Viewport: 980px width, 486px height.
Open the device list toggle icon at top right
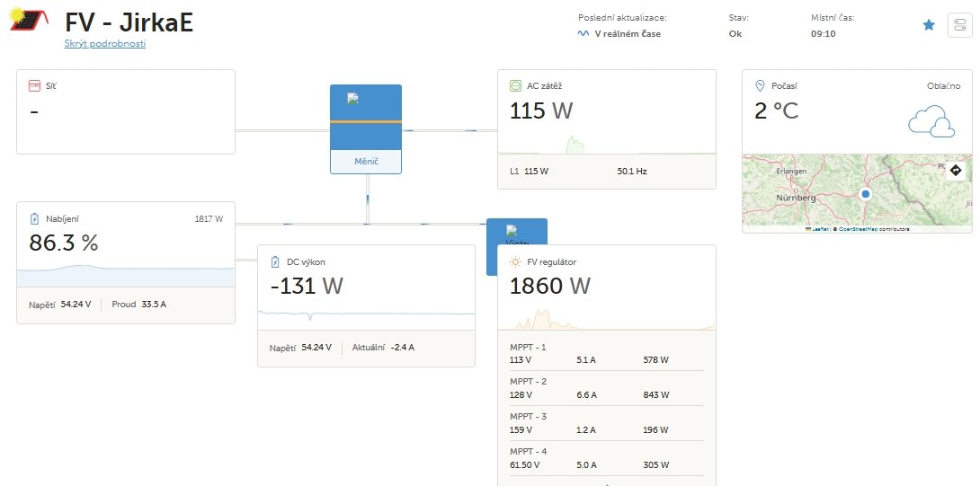(960, 25)
